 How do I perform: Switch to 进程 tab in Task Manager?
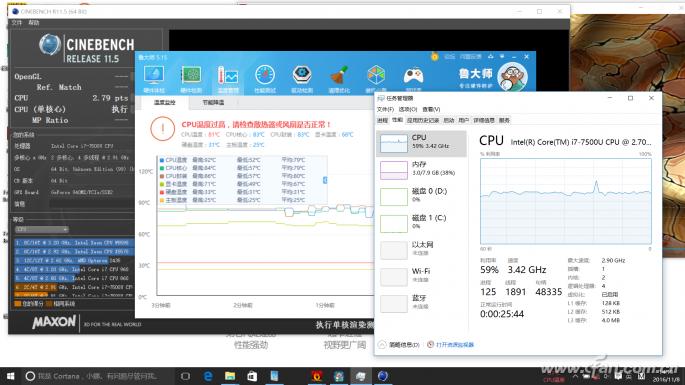(383, 120)
